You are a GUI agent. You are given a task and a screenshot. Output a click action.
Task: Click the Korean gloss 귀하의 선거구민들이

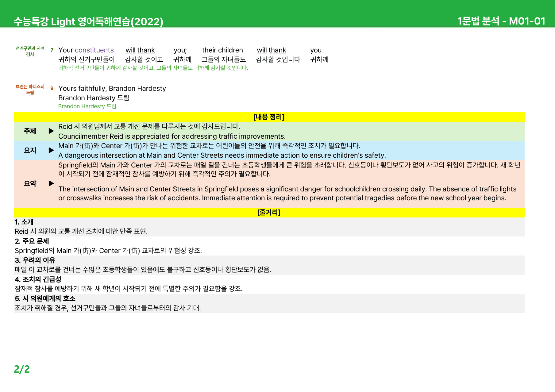click(x=87, y=59)
